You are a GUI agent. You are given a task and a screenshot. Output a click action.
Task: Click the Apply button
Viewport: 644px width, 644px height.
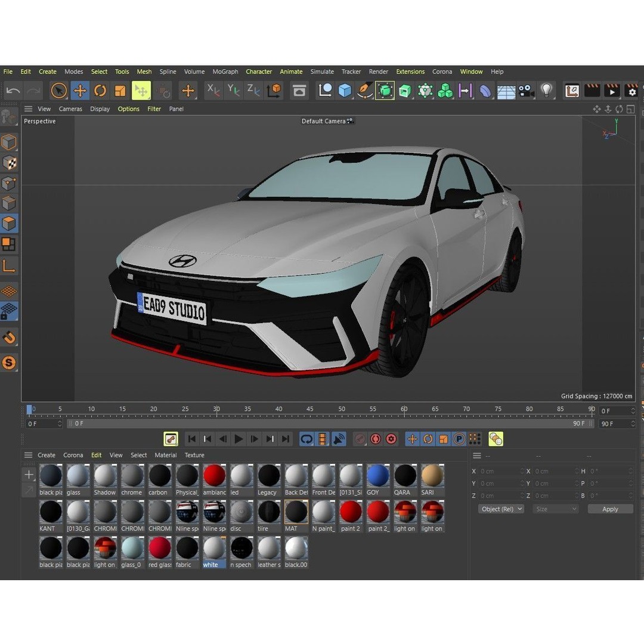610,509
